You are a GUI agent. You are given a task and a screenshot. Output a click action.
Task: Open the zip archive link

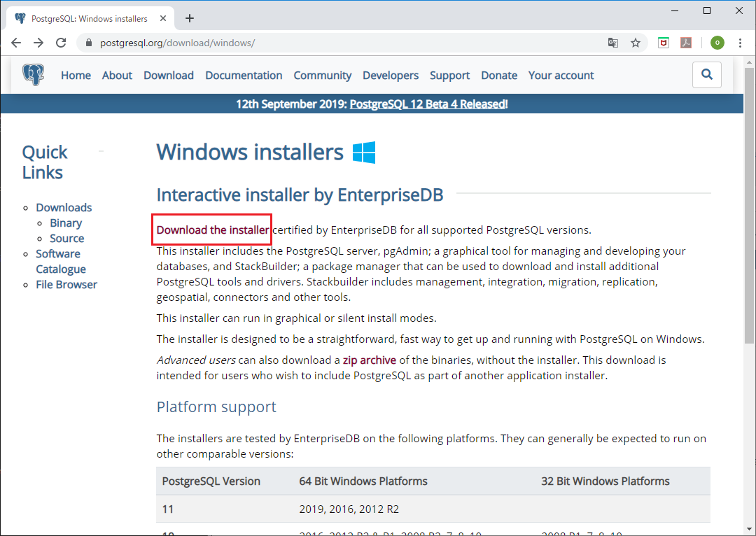click(x=370, y=360)
